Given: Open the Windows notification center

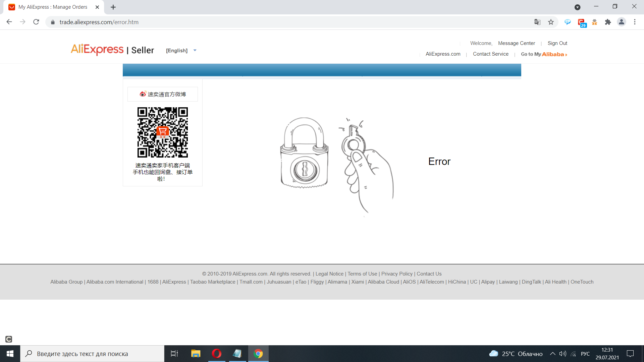Looking at the screenshot, I should (630, 354).
